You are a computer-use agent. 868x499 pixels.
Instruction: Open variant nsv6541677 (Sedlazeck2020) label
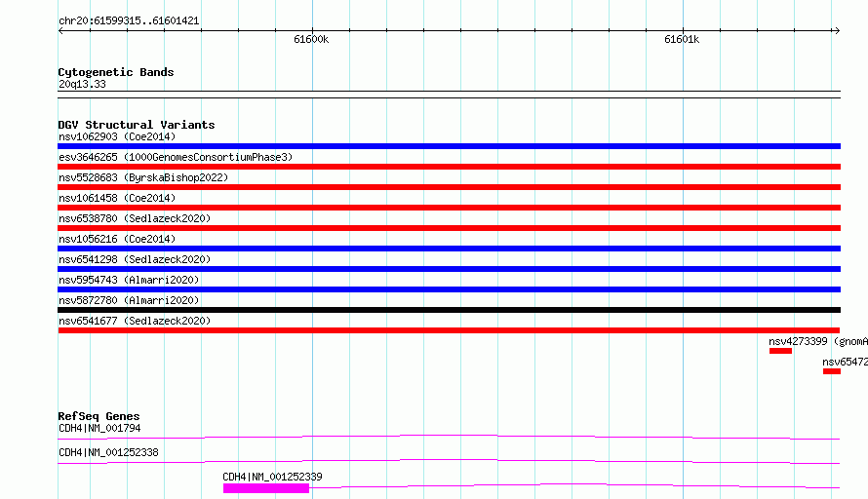click(x=135, y=321)
